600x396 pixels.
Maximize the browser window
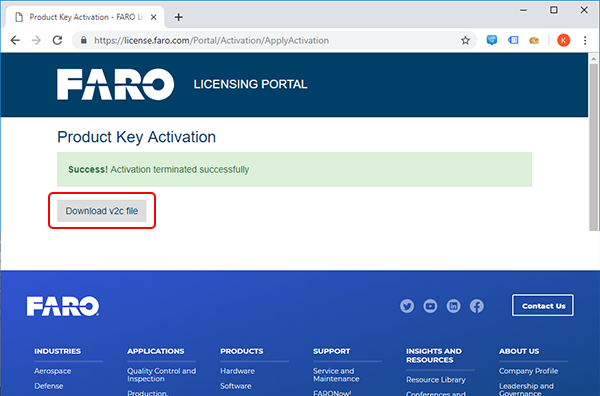coord(554,10)
